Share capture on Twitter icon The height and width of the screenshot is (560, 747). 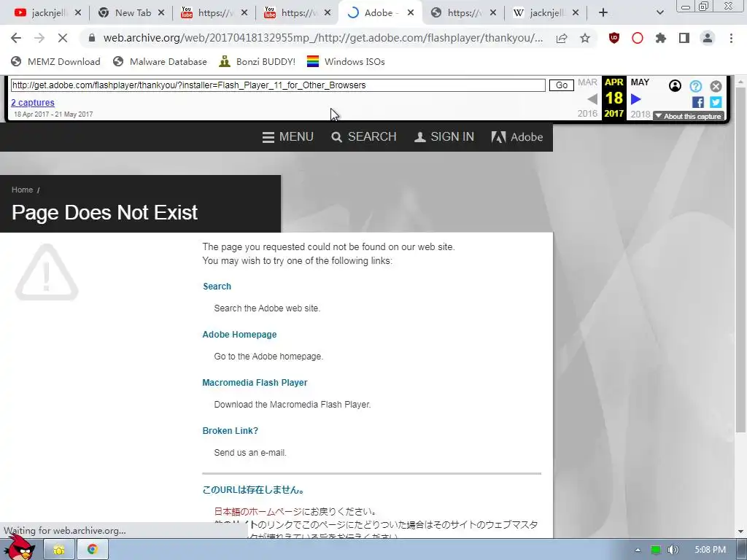point(716,102)
